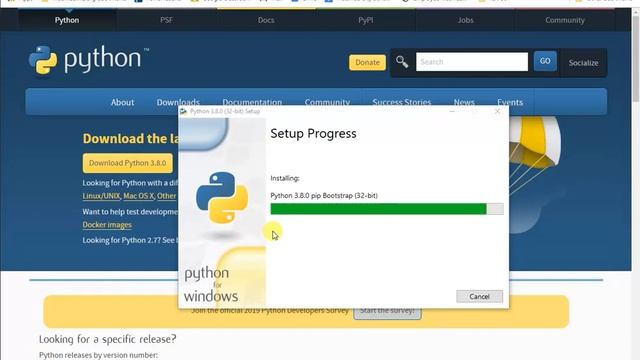Viewport: 640px width, 360px height.
Task: Click the Start the survey button
Action: pyautogui.click(x=387, y=311)
